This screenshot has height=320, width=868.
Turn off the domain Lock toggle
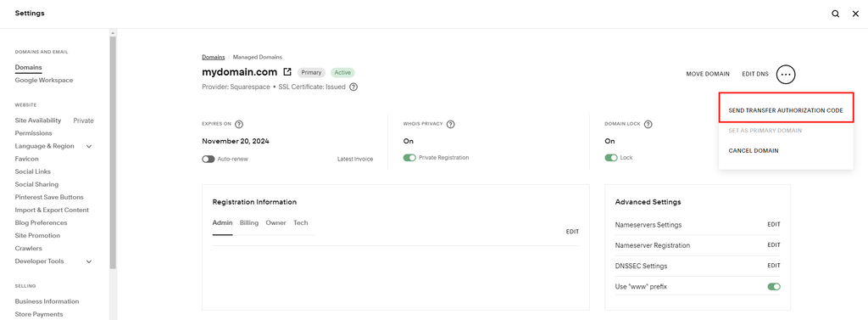611,158
